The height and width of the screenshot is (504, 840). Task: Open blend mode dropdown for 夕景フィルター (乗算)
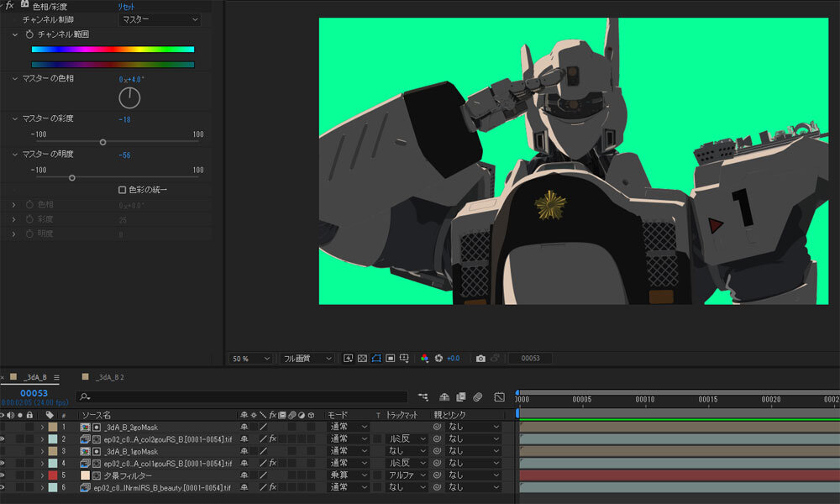[349, 475]
